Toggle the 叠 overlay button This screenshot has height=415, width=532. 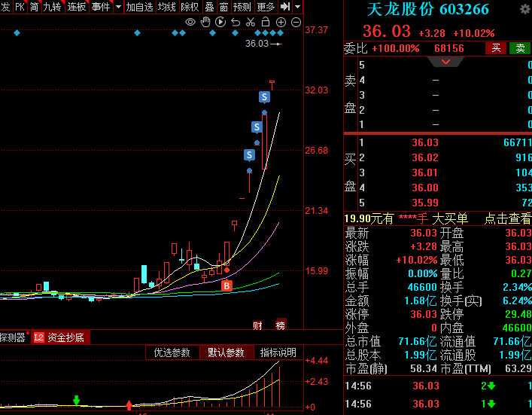pos(209,7)
